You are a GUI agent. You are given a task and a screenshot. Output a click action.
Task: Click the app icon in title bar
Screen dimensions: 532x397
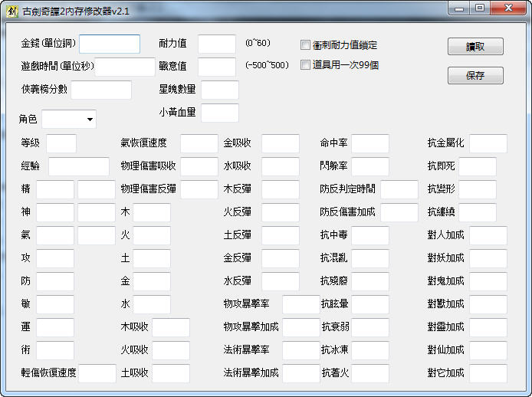pyautogui.click(x=10, y=9)
